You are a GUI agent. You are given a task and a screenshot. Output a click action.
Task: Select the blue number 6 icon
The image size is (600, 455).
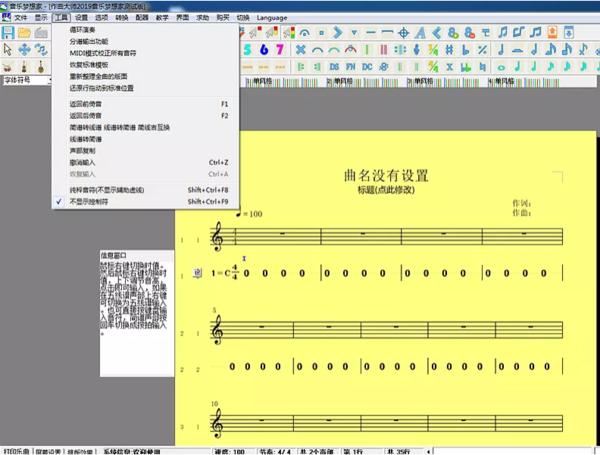coord(265,49)
